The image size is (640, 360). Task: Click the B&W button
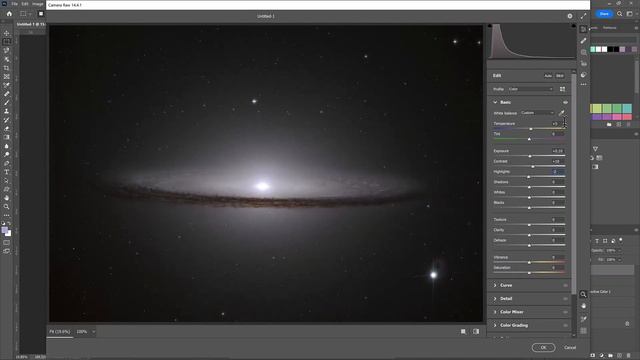[560, 76]
